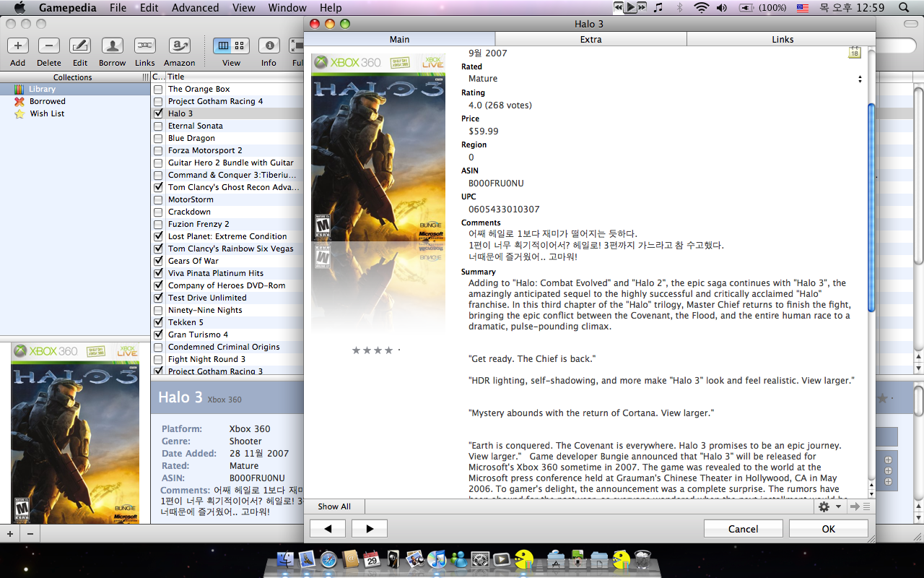Sort list by Title column header
The image size is (924, 578).
tap(234, 77)
